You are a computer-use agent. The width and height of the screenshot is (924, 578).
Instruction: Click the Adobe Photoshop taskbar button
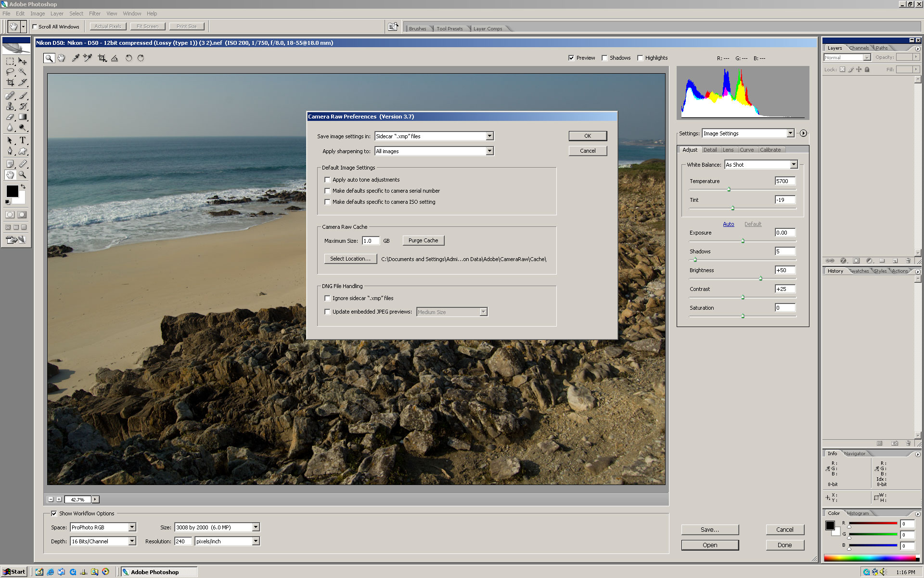pyautogui.click(x=159, y=572)
